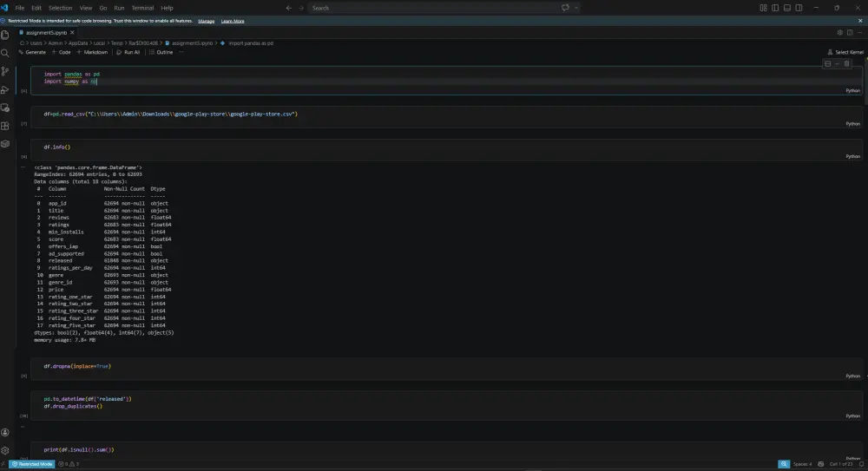Toggle the bottom panel

(x=787, y=8)
